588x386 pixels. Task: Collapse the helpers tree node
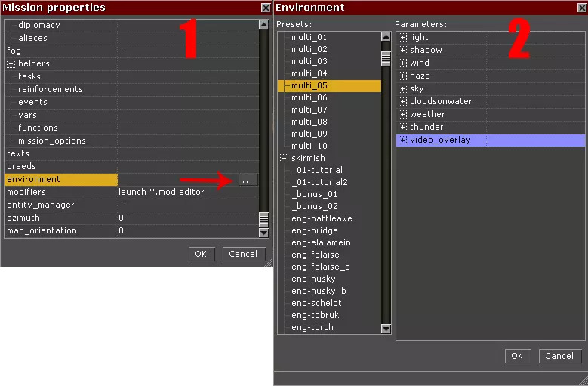11,63
